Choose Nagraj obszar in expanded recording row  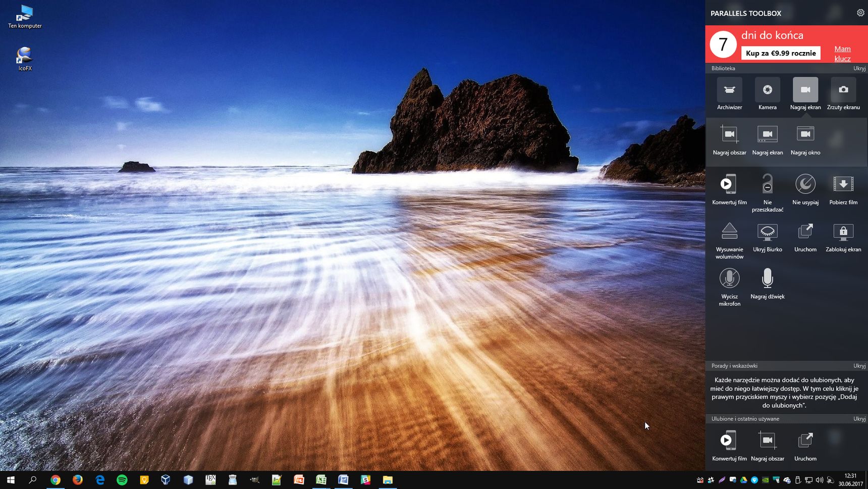[730, 140]
